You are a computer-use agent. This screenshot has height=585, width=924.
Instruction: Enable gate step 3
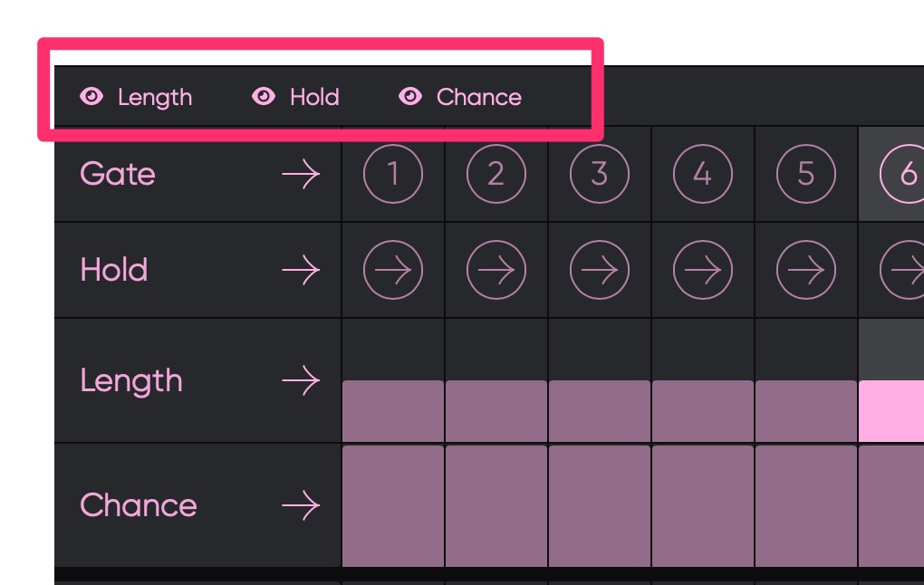click(599, 174)
